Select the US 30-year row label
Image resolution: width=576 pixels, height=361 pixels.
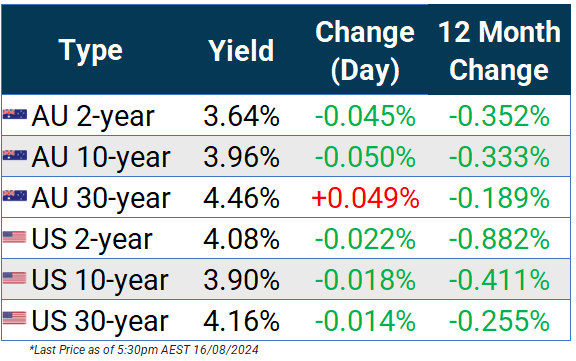click(100, 322)
